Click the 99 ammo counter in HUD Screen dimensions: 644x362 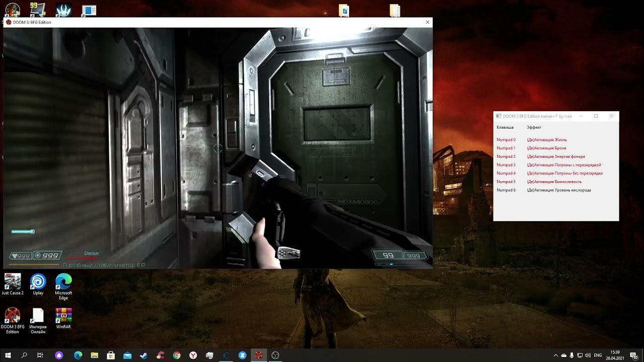click(388, 255)
